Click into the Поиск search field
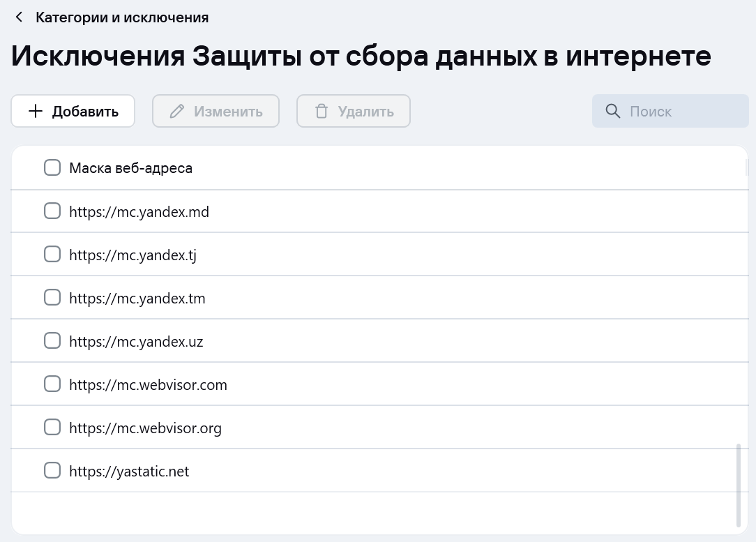 point(670,111)
